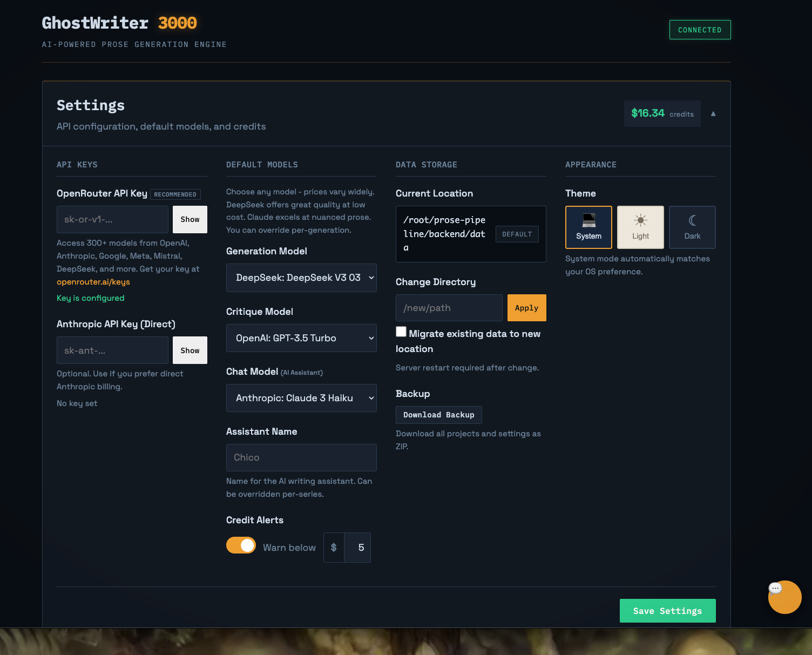Click the Show button for OpenRouter key
This screenshot has height=655, width=812.
pyautogui.click(x=190, y=219)
